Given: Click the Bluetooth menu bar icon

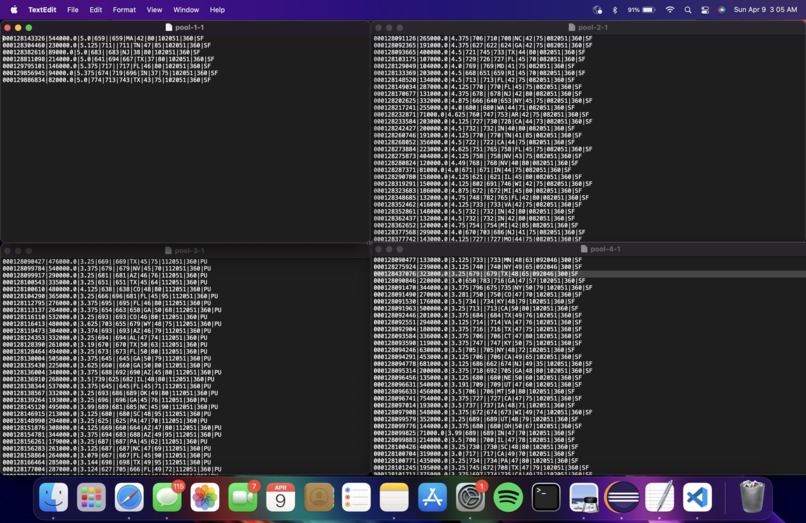Looking at the screenshot, I should coord(615,10).
